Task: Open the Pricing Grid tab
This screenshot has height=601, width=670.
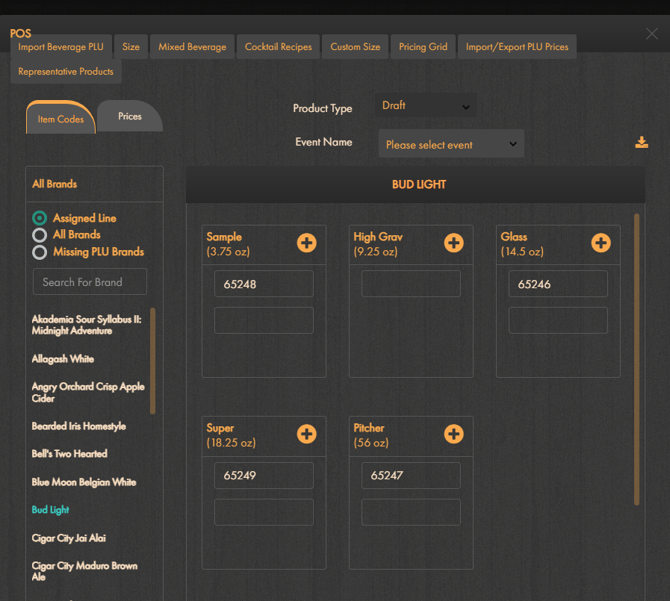Action: (423, 47)
